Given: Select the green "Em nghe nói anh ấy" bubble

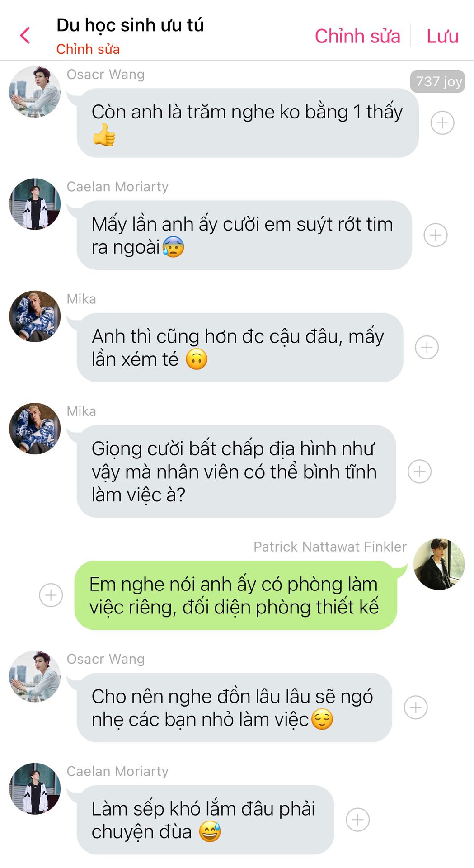Looking at the screenshot, I should click(x=235, y=595).
